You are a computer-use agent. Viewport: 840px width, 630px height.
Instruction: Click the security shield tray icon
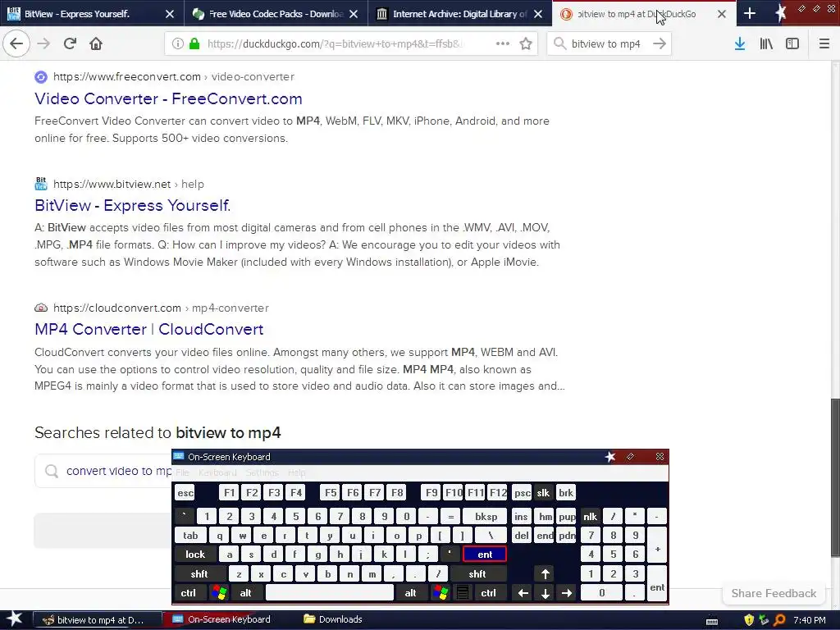pos(749,620)
